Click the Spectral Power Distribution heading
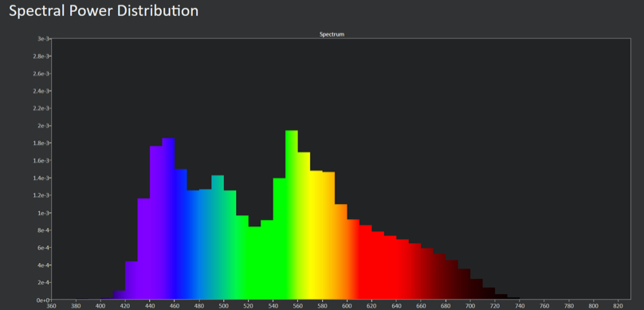The image size is (644, 310). click(x=104, y=11)
